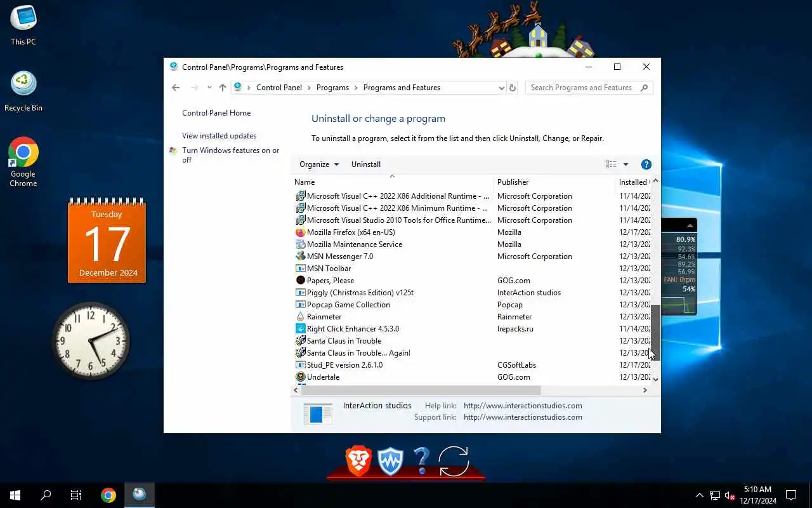This screenshot has width=812, height=508.
Task: Click the Undertale program icon
Action: tap(301, 377)
